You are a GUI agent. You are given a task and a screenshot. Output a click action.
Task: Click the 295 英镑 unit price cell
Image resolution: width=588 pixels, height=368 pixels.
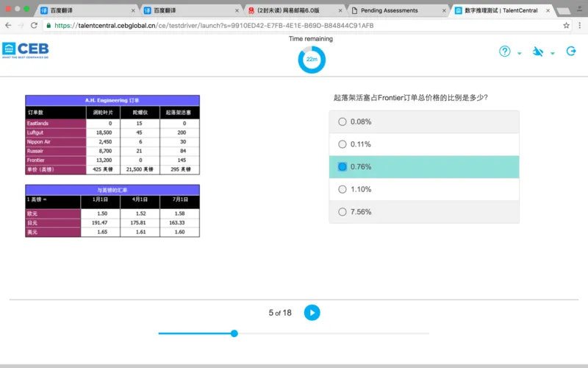tap(180, 169)
